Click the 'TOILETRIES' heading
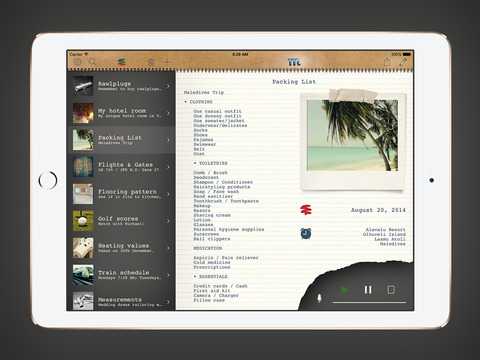Viewport: 480px width, 360px height. tap(213, 163)
